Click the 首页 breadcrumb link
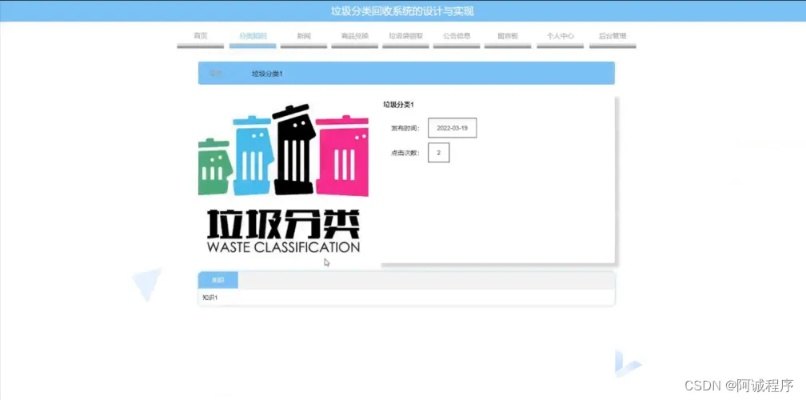 [x=215, y=74]
